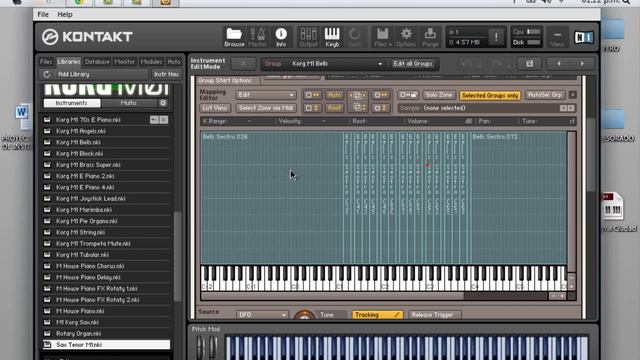Toggle lock zones icon in Mapping Editor
640x360 pixels.
(408, 95)
